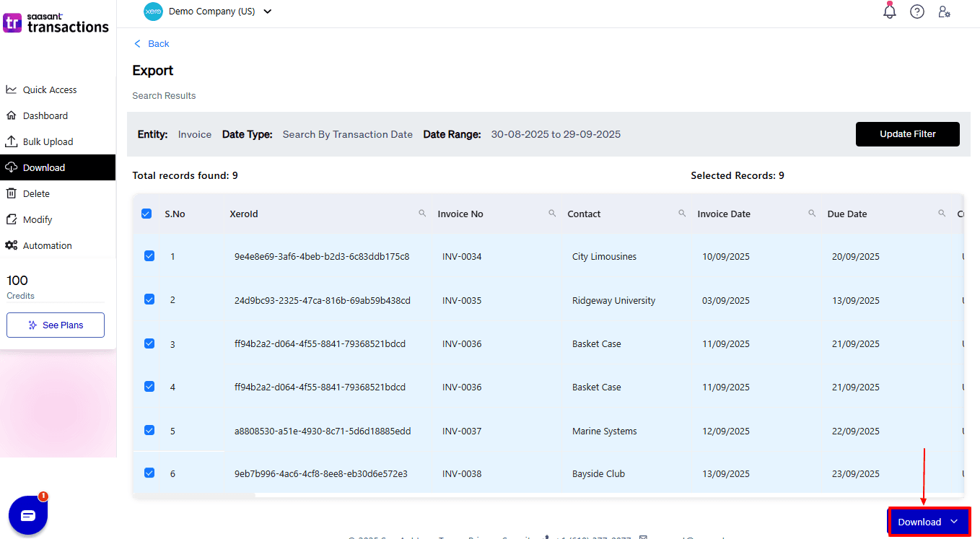Click the search icon in Due Date column
Viewport: 980px width, 539px height.
(942, 214)
